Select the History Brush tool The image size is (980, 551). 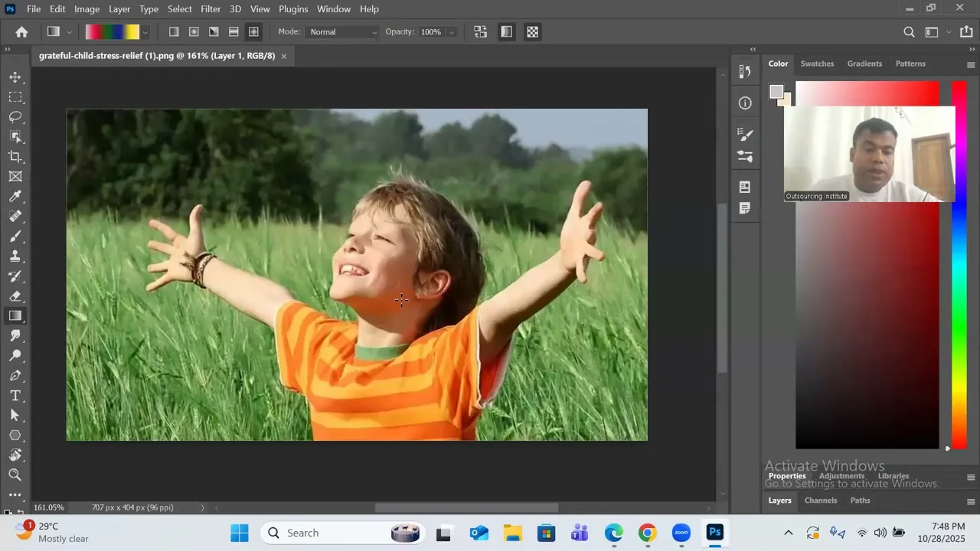click(x=15, y=276)
